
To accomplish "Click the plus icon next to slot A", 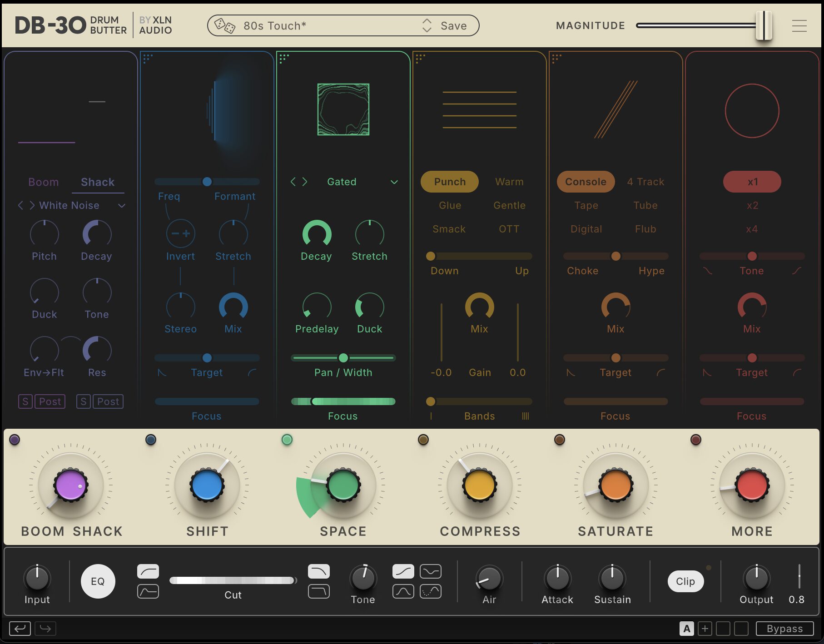I will click(x=705, y=629).
